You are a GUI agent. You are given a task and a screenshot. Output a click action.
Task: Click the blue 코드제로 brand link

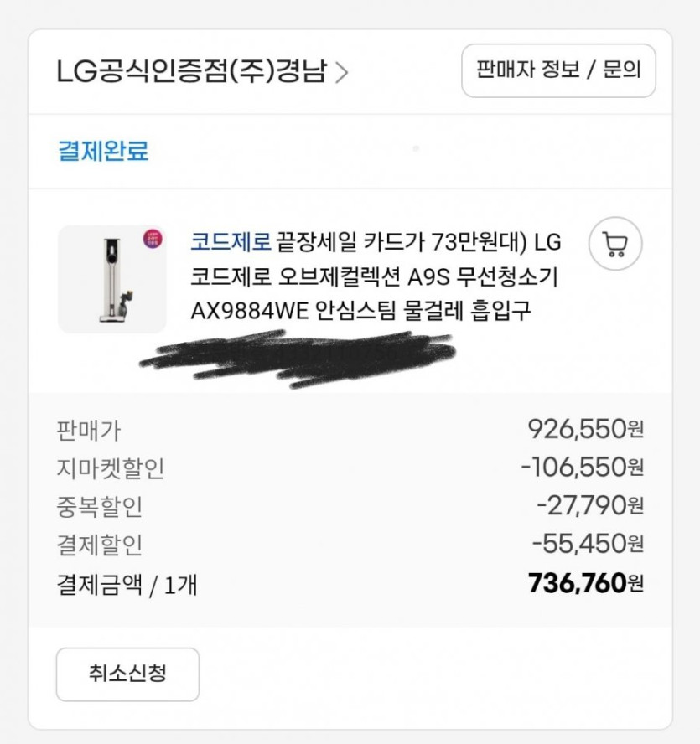tap(231, 243)
